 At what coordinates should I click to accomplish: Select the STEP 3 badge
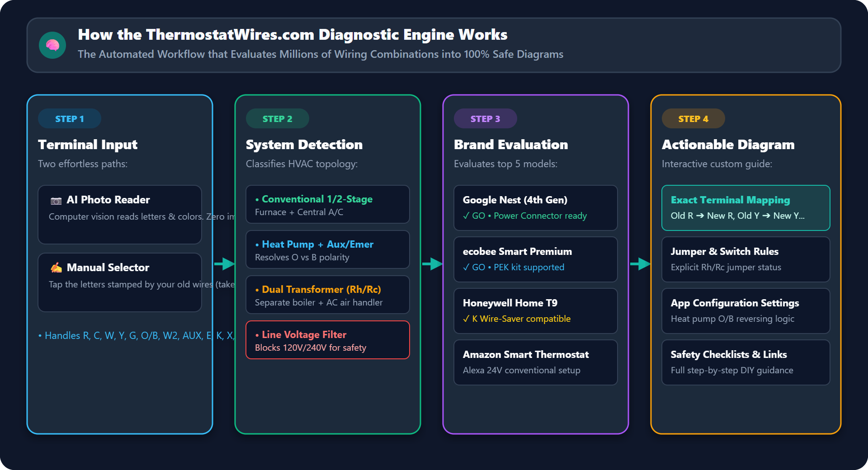click(x=486, y=119)
